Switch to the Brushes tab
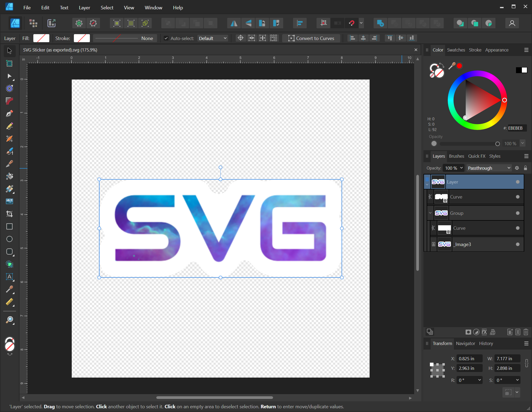 (x=456, y=156)
